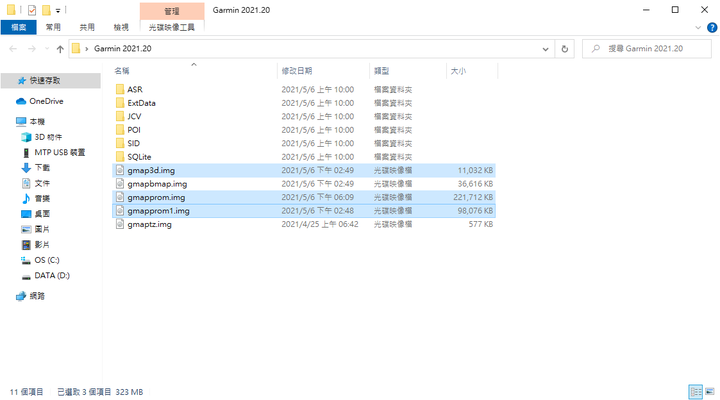720x400 pixels.
Task: Click the SQLite folder icon
Action: tap(120, 157)
